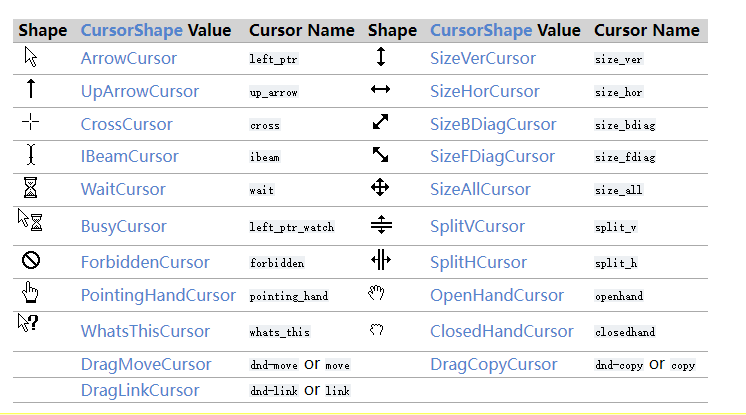Image resolution: width=746 pixels, height=415 pixels.
Task: Click the up arrow cursor icon
Action: tap(30, 90)
